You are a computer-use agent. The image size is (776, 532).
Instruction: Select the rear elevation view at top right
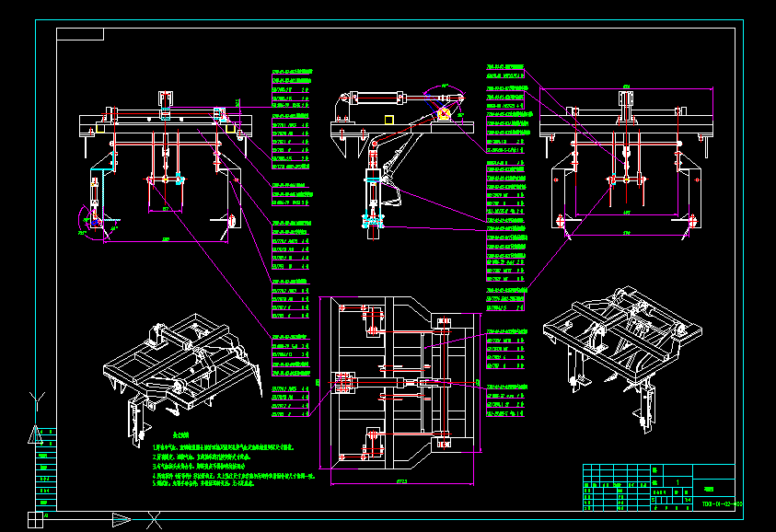(627, 163)
